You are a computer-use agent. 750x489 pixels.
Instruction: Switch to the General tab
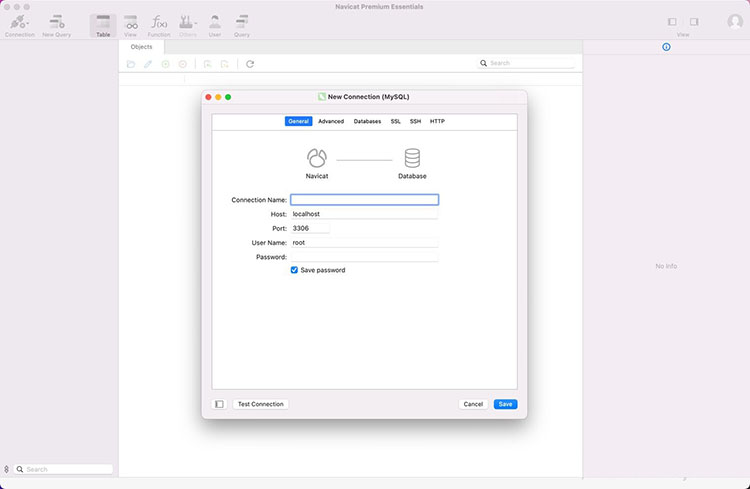pos(298,122)
